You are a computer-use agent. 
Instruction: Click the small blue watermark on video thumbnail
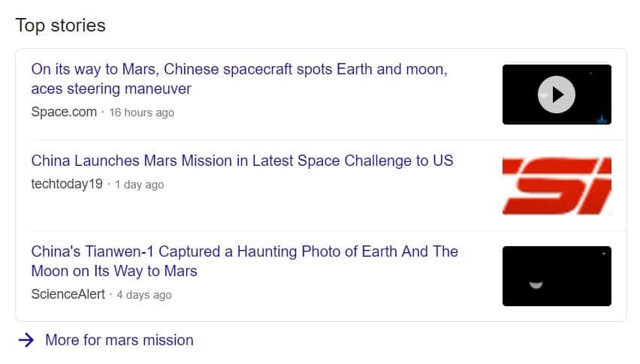(x=602, y=119)
